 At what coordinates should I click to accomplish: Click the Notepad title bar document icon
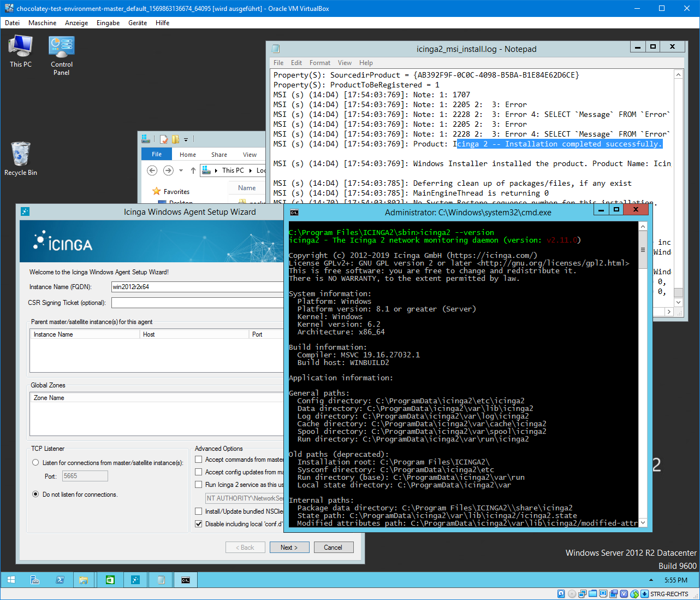(276, 49)
